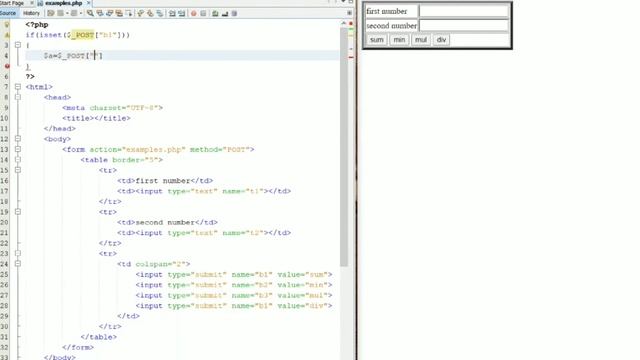Select the examples.php editor tab
This screenshot has width=640, height=360.
(63, 3)
